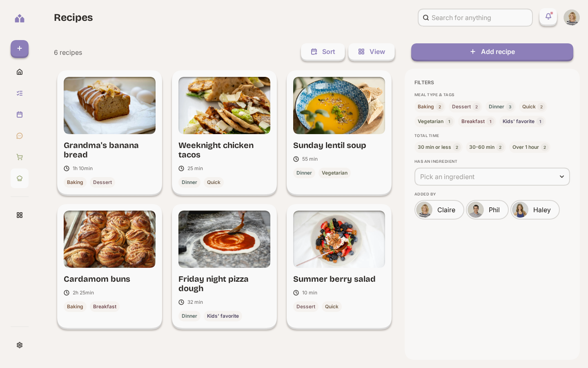Click the Search for anything field
This screenshot has height=368, width=588.
coord(475,18)
